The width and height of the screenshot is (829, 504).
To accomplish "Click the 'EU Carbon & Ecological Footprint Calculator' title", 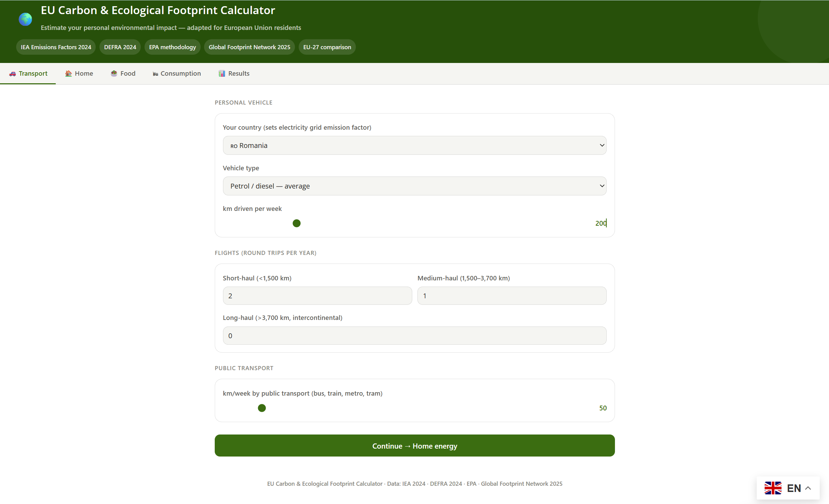I will click(158, 10).
